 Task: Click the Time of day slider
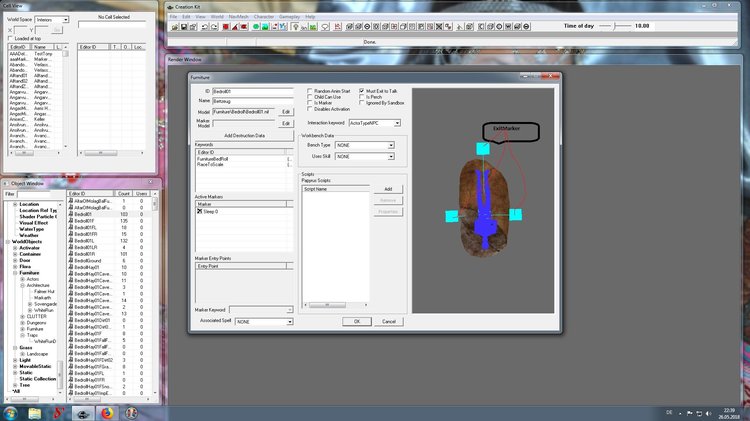pos(615,26)
